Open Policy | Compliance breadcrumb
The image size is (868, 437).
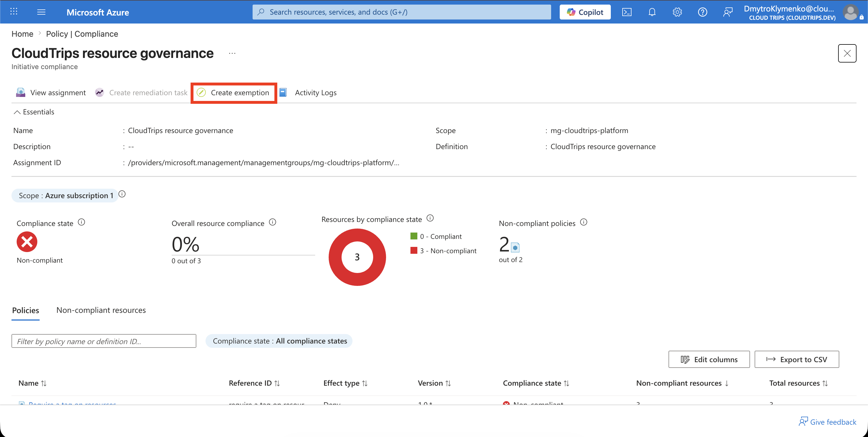[x=82, y=34]
